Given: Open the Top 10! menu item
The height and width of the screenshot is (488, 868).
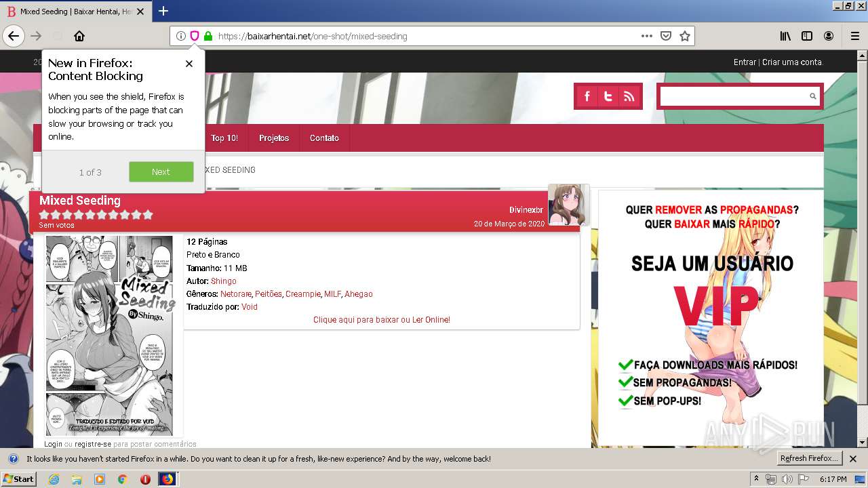Looking at the screenshot, I should coord(224,138).
